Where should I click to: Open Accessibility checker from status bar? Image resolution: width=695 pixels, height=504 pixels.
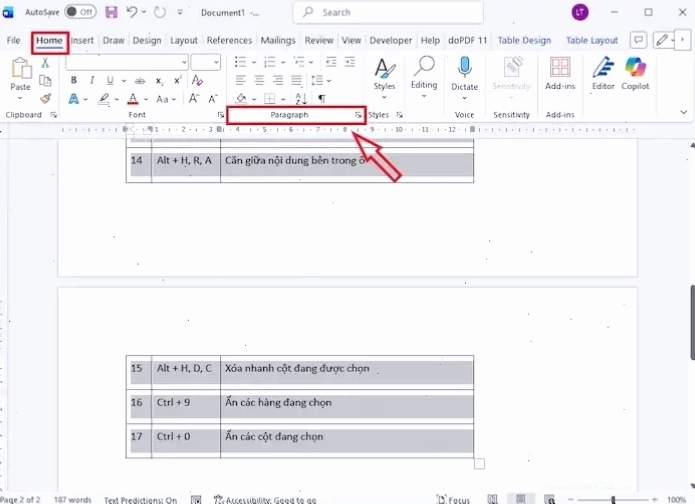click(265, 500)
